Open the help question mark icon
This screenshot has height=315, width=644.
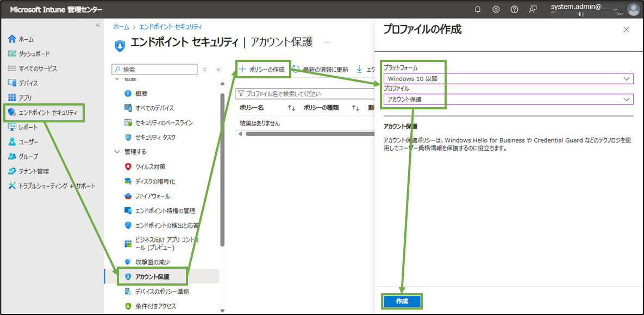pos(514,9)
